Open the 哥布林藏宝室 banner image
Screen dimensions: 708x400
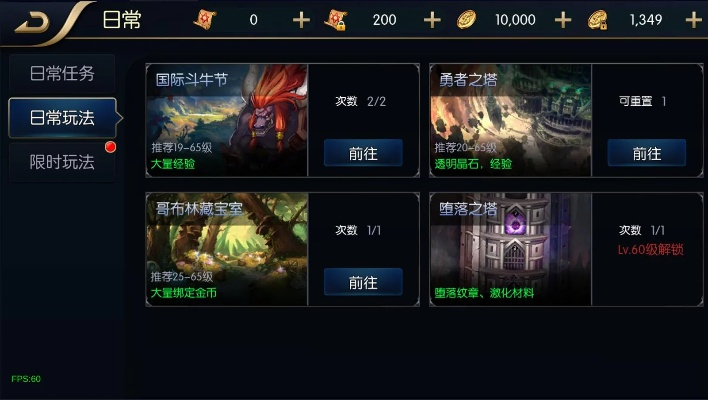pos(227,250)
